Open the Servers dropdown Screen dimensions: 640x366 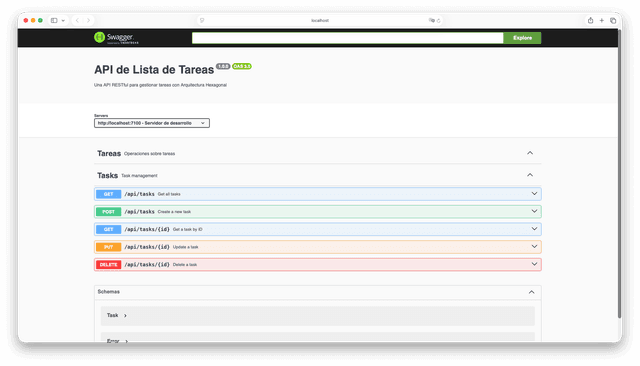point(152,123)
